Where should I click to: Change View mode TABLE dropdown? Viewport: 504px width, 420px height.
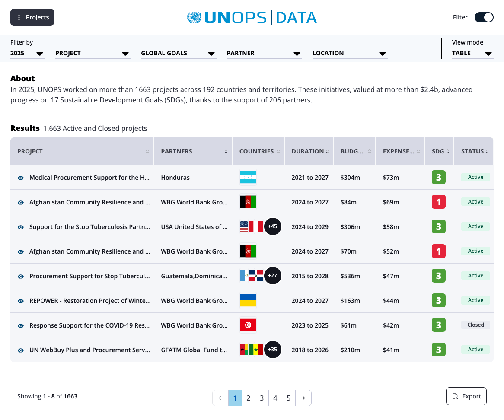click(x=472, y=53)
